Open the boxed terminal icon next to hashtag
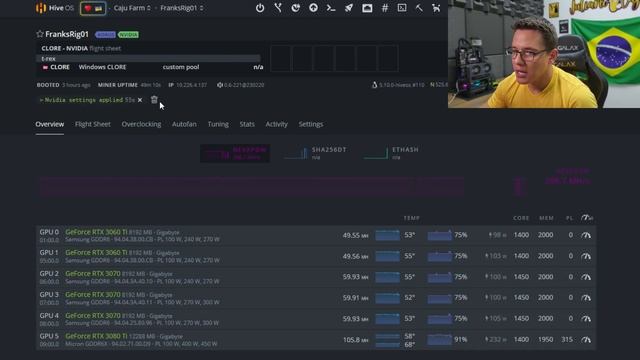This screenshot has width=640, height=360. tap(402, 8)
